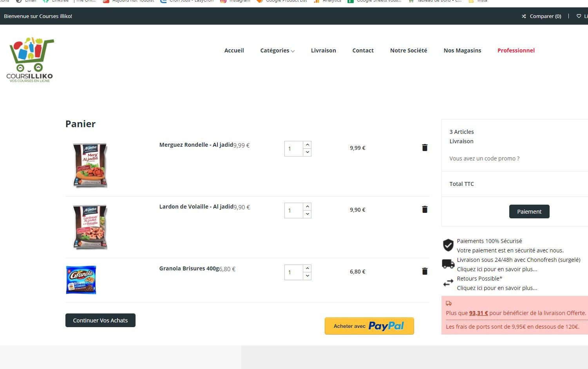Click the Merguez Rondelle quantity field

294,149
